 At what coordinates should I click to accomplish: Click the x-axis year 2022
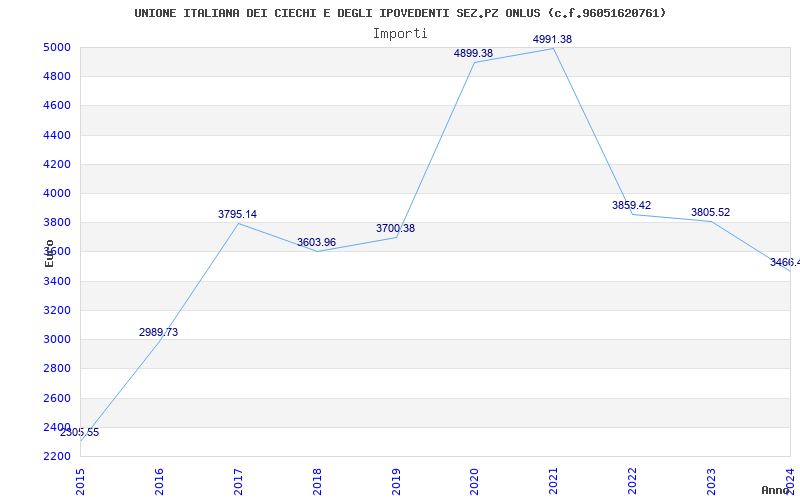coord(633,482)
